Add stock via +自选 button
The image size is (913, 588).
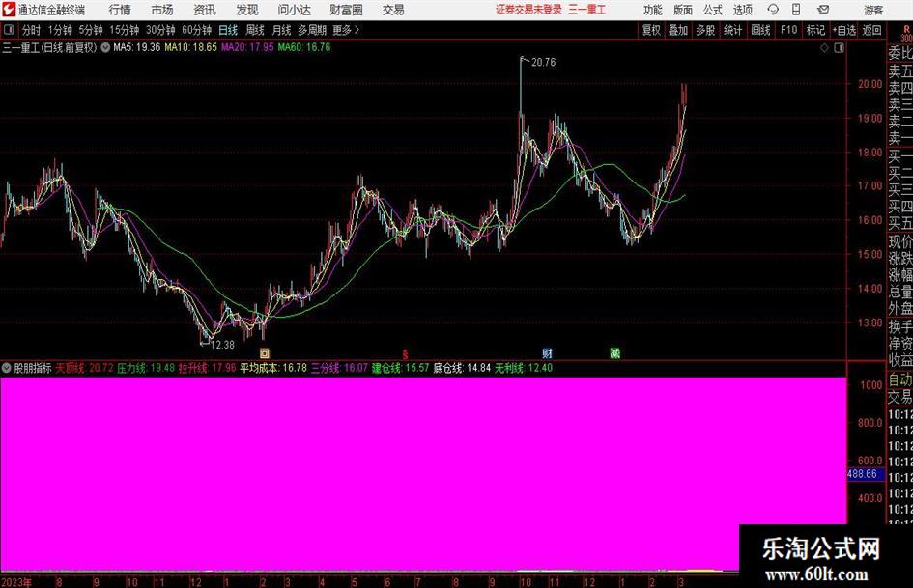click(x=844, y=30)
